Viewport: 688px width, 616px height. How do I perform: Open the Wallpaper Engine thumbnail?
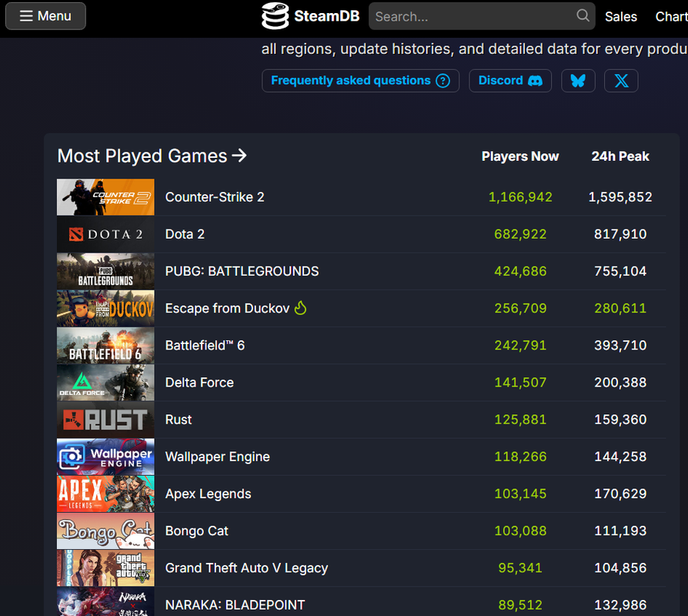pos(105,457)
